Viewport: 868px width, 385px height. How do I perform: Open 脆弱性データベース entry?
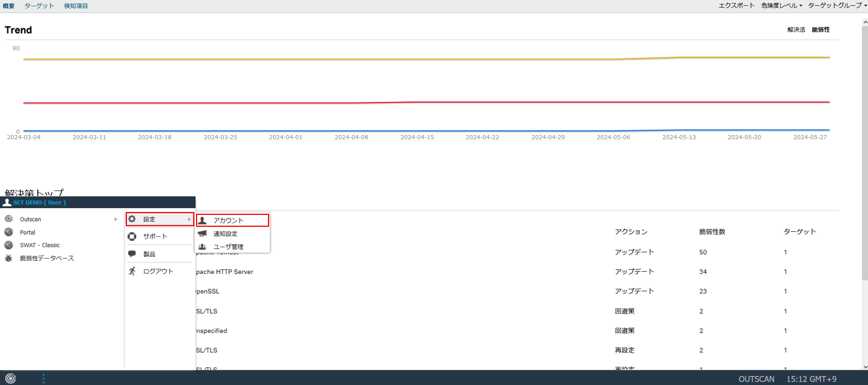coord(47,259)
